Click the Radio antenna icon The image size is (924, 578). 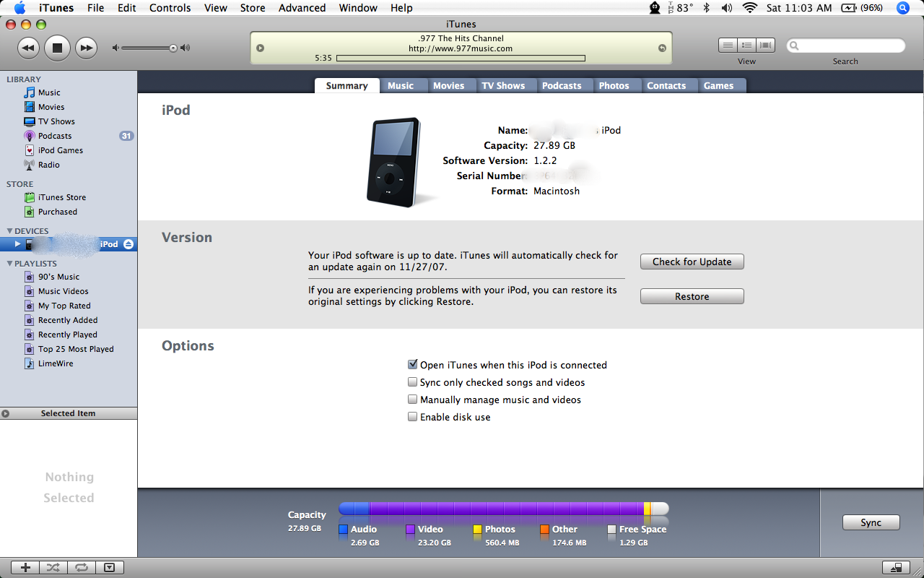(x=30, y=165)
